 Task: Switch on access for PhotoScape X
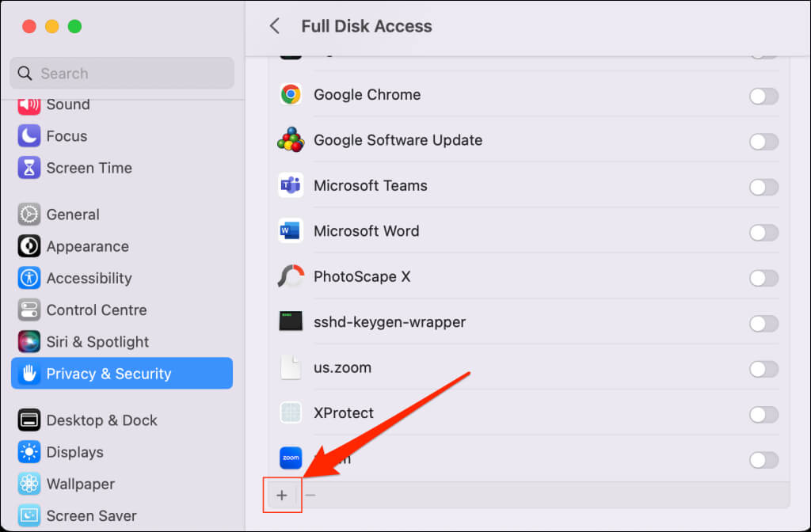tap(763, 278)
